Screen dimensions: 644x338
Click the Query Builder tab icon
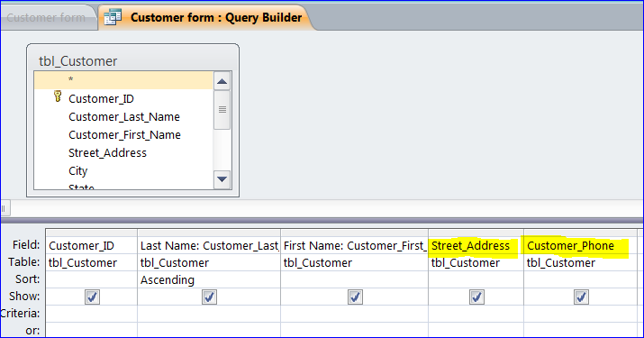click(113, 17)
